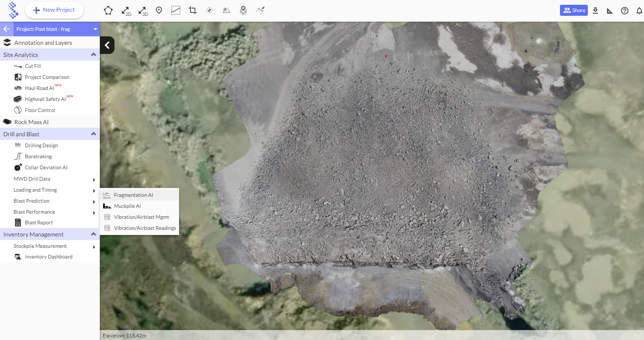Select the crop tool in toolbar
Viewport: 644px width, 340px height.
pos(193,10)
